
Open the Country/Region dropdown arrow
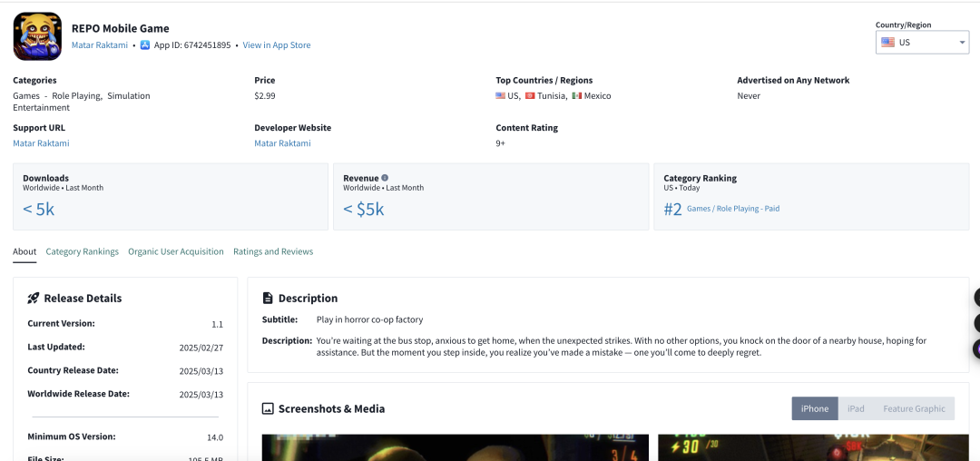coord(962,43)
